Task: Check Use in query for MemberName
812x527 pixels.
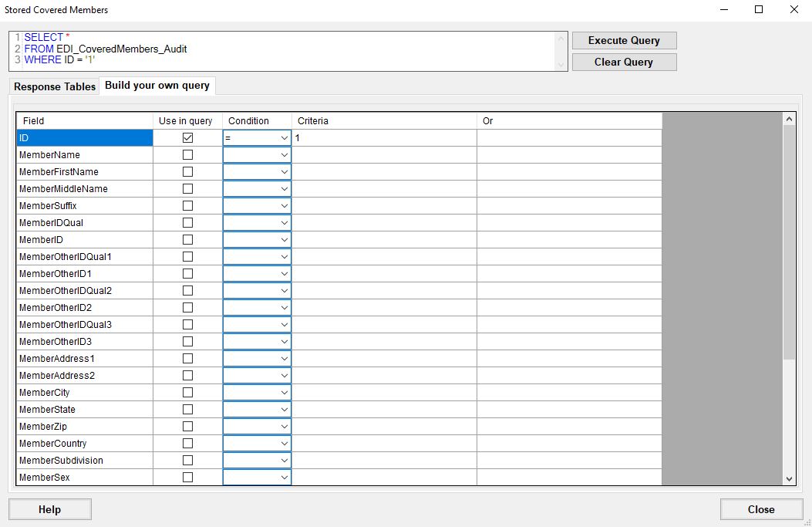Action: pyautogui.click(x=187, y=155)
